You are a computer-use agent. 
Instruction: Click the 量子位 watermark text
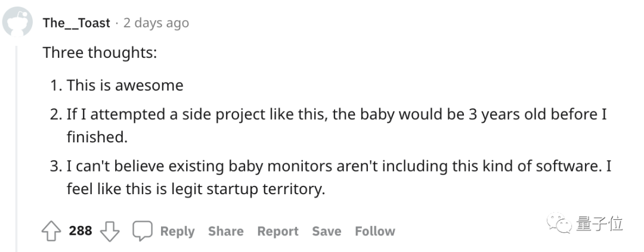[599, 225]
